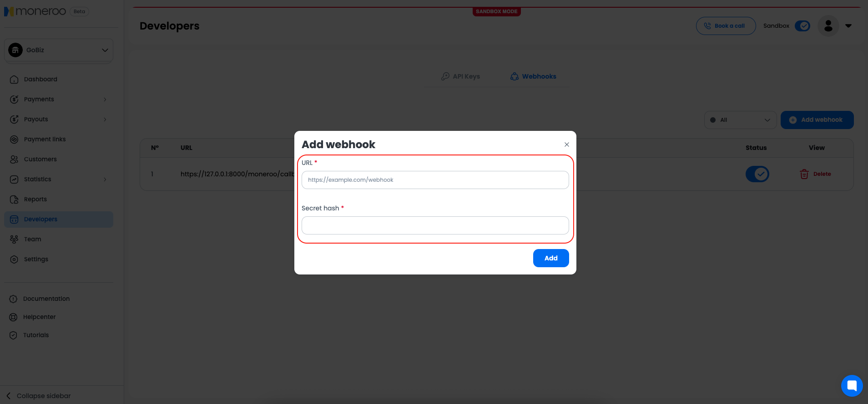
Task: Click the Settings gear icon in sidebar
Action: (x=14, y=259)
